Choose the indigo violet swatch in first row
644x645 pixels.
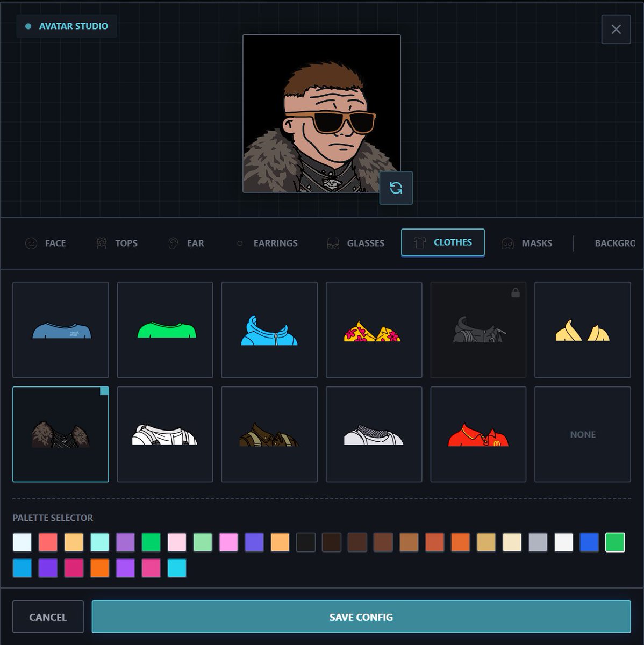254,542
